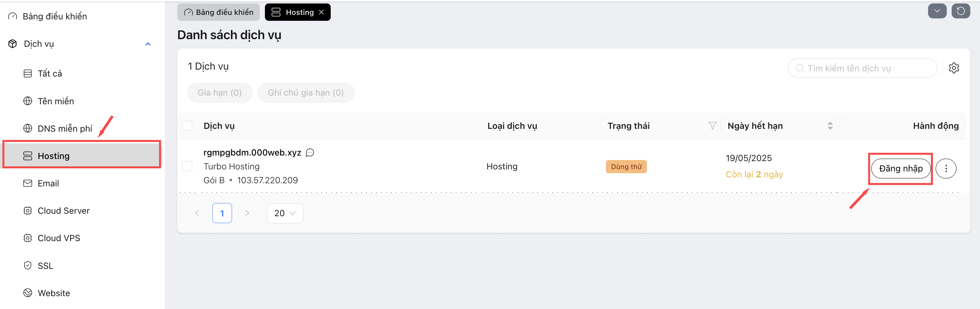Viewport: 980px width, 309px height.
Task: Collapse the Dịch vụ sidebar section
Action: coord(148,44)
